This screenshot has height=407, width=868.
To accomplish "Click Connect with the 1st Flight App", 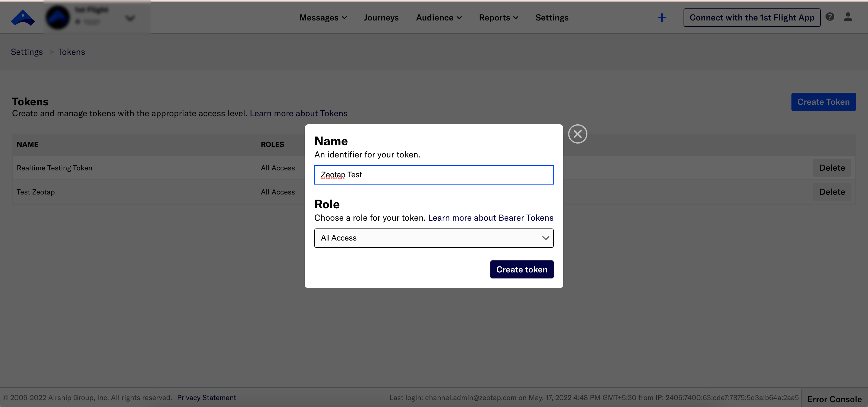I will [x=751, y=17].
